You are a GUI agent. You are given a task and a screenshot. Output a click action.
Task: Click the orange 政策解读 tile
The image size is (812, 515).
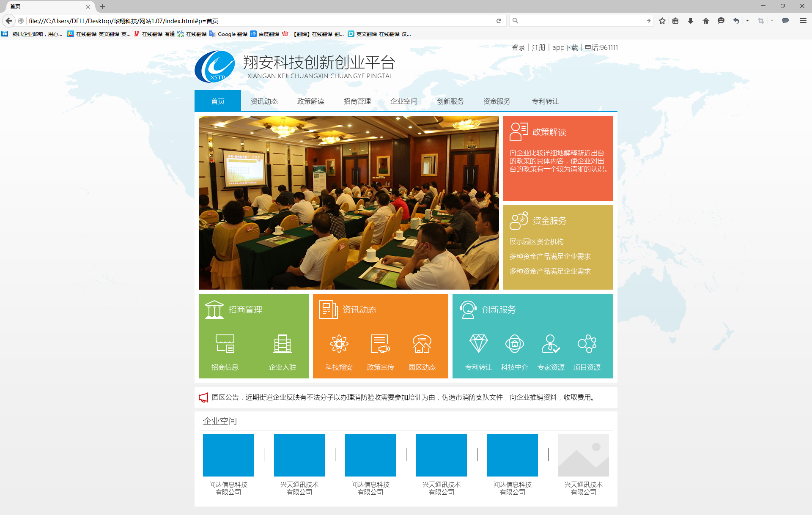point(558,158)
